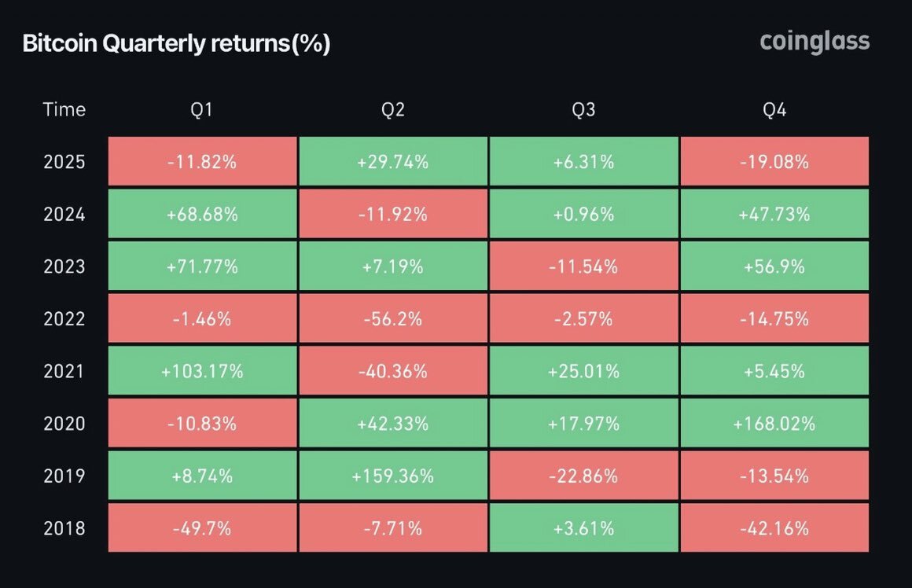Click the Q3 column header

[x=583, y=110]
